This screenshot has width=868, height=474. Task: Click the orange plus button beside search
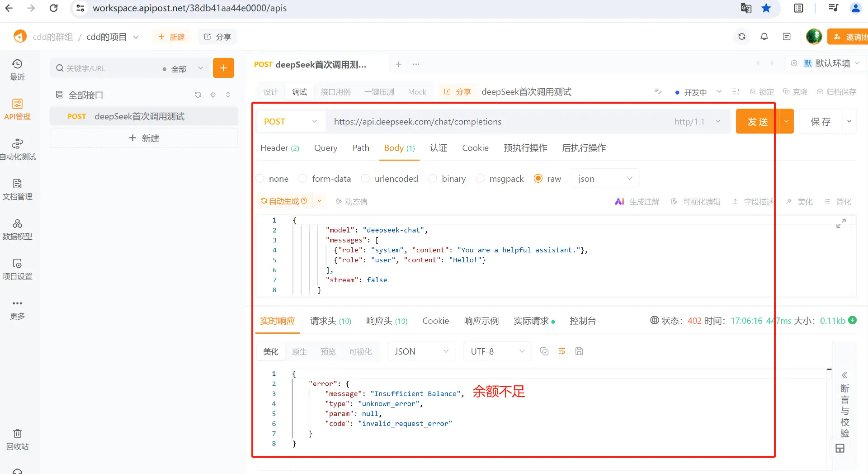(223, 68)
